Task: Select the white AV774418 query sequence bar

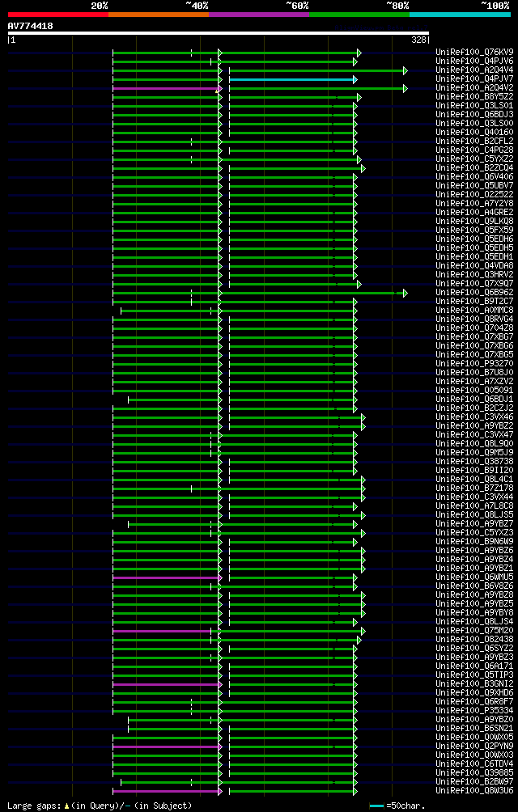Action: (218, 34)
